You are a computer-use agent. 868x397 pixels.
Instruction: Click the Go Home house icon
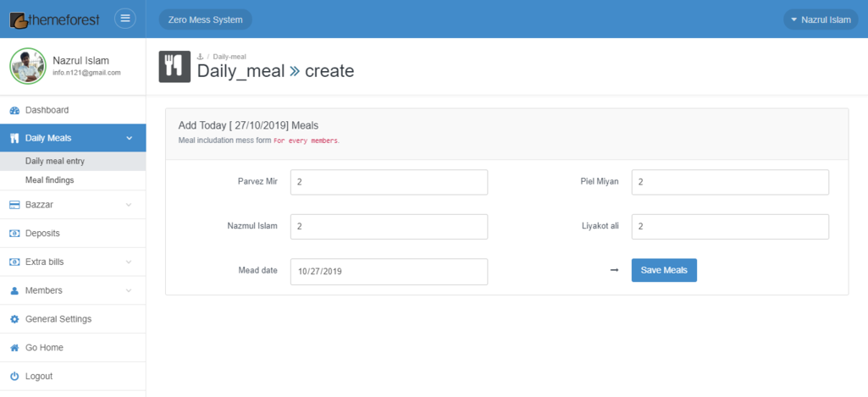click(14, 348)
